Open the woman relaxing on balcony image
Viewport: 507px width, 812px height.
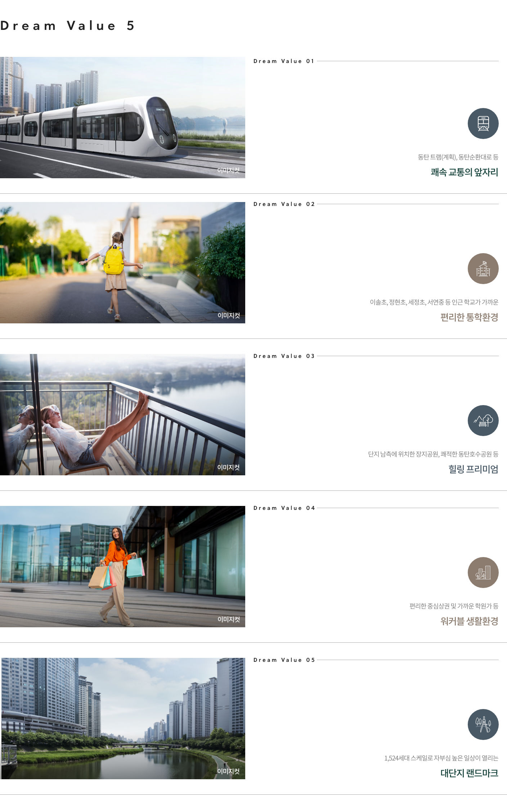(122, 414)
